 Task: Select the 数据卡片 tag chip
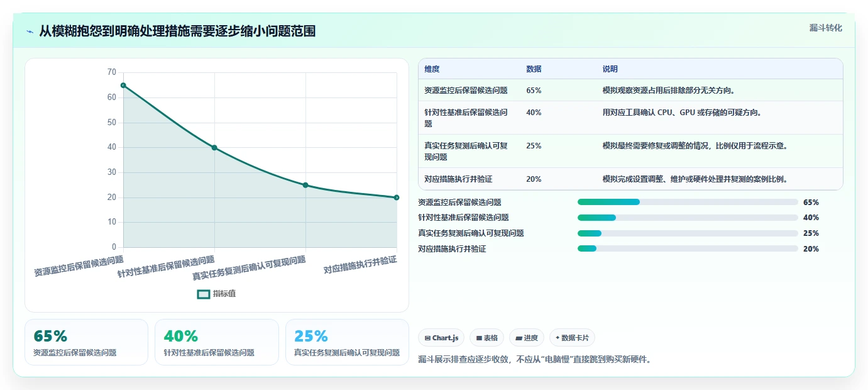tap(572, 338)
